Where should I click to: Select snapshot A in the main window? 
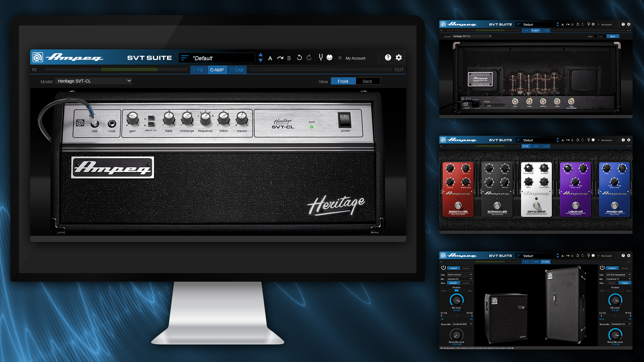(x=270, y=58)
